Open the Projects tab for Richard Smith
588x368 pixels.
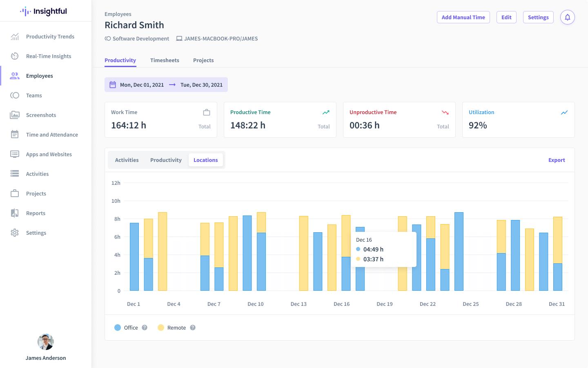point(203,60)
